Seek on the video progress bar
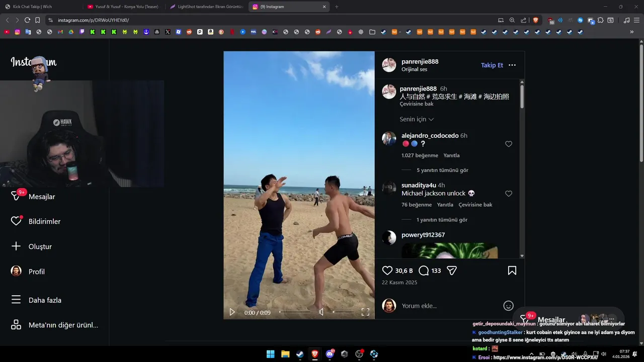Screen dimensions: 644x362 (295, 312)
